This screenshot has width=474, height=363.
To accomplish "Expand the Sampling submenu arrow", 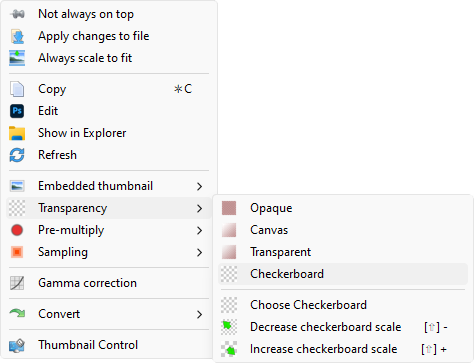I will (199, 252).
